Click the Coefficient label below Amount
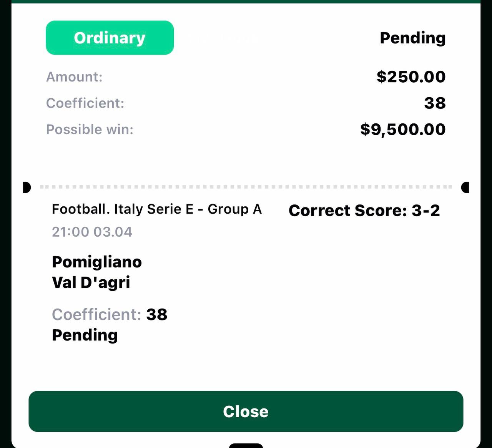 click(x=85, y=103)
